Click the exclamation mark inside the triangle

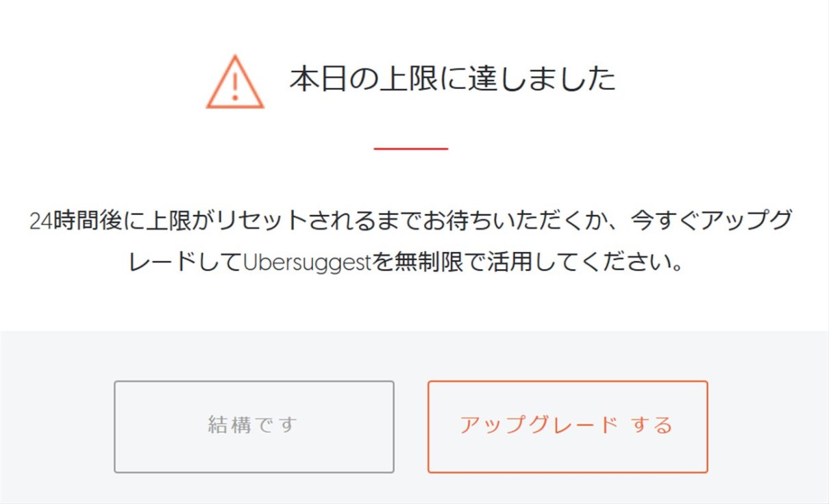(235, 87)
